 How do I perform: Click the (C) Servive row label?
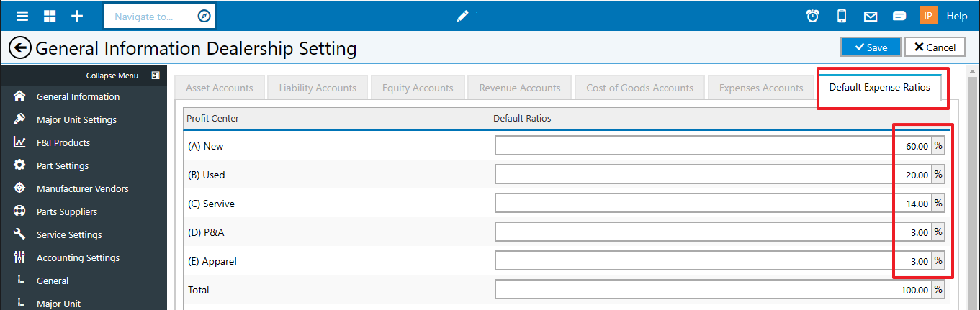pos(211,204)
